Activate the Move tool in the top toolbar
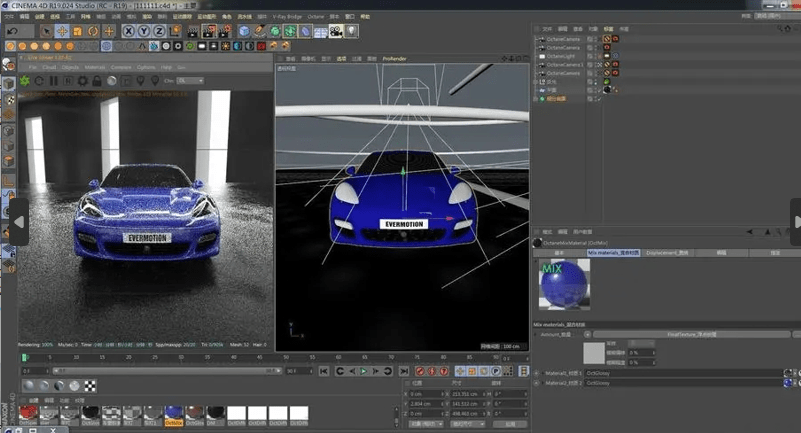This screenshot has width=801, height=433. (x=62, y=32)
